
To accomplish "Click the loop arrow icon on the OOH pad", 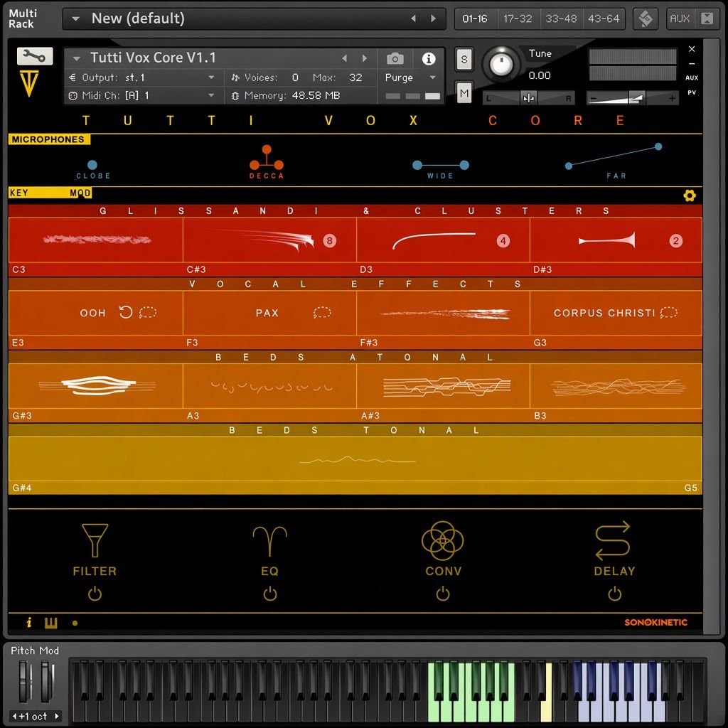I will pos(126,312).
